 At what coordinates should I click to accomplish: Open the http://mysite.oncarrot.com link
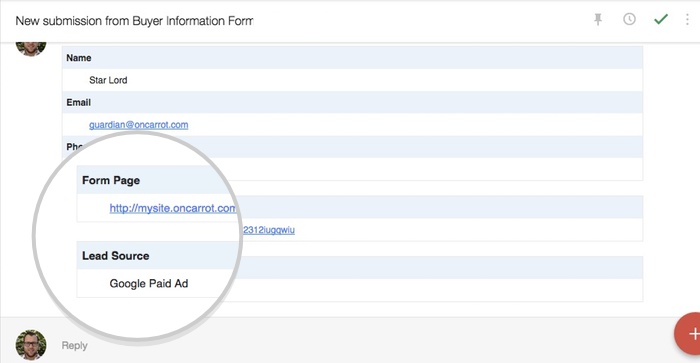173,208
